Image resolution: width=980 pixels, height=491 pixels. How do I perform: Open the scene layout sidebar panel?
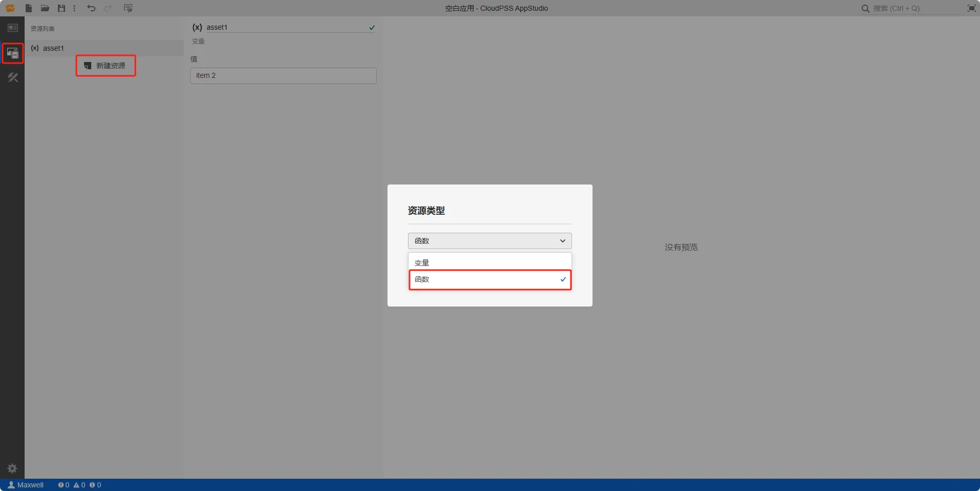[x=12, y=28]
